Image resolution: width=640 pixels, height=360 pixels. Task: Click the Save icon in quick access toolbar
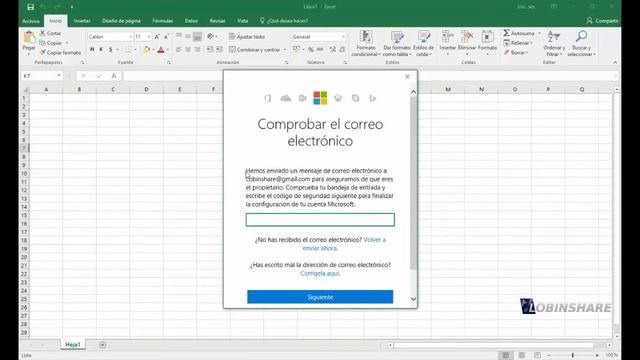31,7
